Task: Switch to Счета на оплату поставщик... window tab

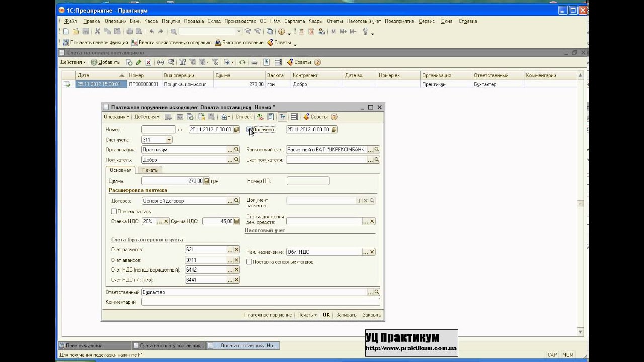Action: pyautogui.click(x=169, y=346)
